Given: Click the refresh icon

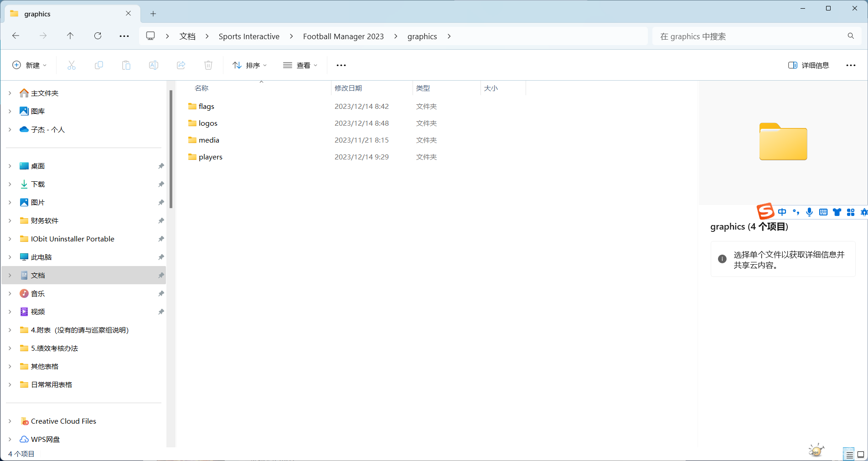Looking at the screenshot, I should click(x=98, y=36).
